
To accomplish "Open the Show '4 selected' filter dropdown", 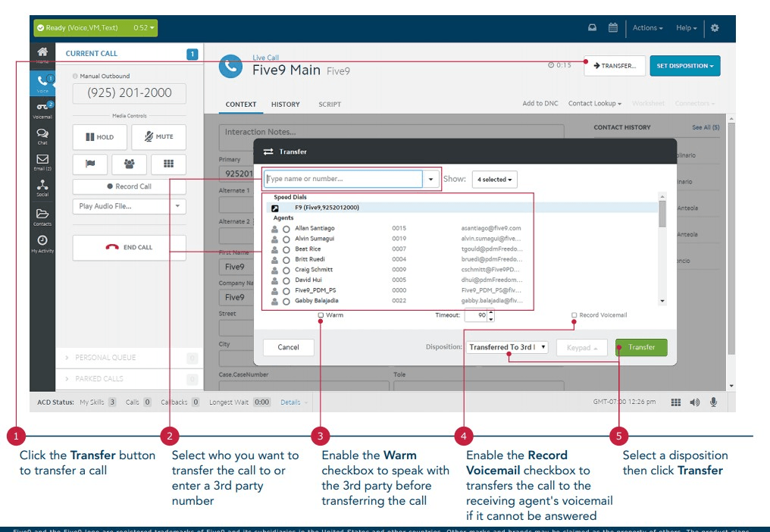I will 494,180.
